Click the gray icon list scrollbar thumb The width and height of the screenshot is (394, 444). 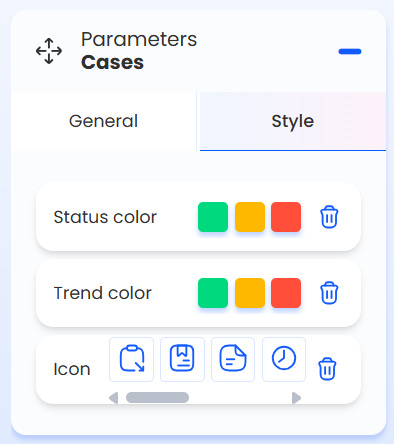click(157, 398)
